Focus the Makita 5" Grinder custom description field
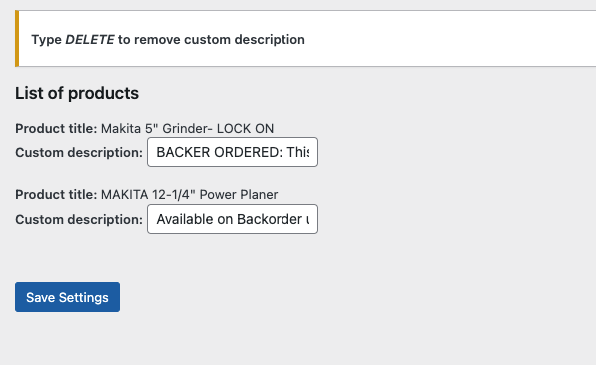Screen dimensions: 596x365 click(232, 152)
